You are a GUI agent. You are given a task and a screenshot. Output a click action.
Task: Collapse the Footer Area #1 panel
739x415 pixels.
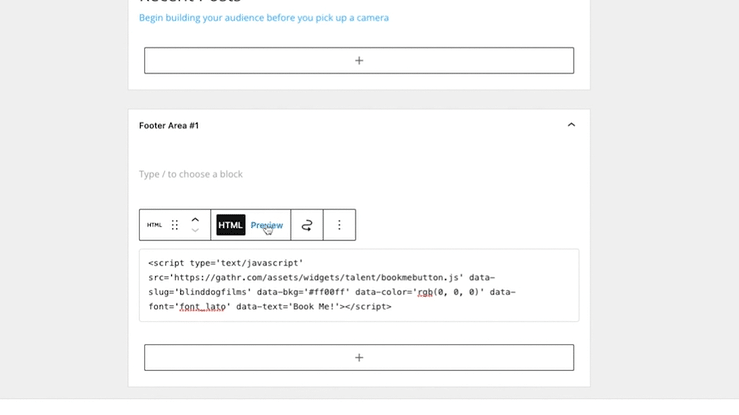tap(571, 125)
